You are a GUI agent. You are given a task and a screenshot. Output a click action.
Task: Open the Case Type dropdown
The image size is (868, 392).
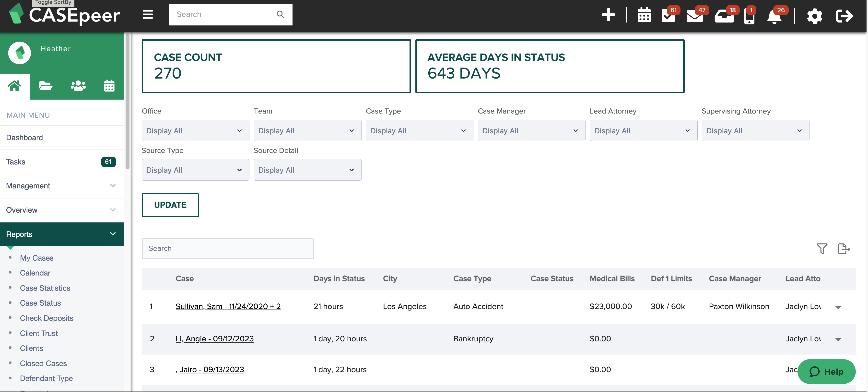coord(419,130)
